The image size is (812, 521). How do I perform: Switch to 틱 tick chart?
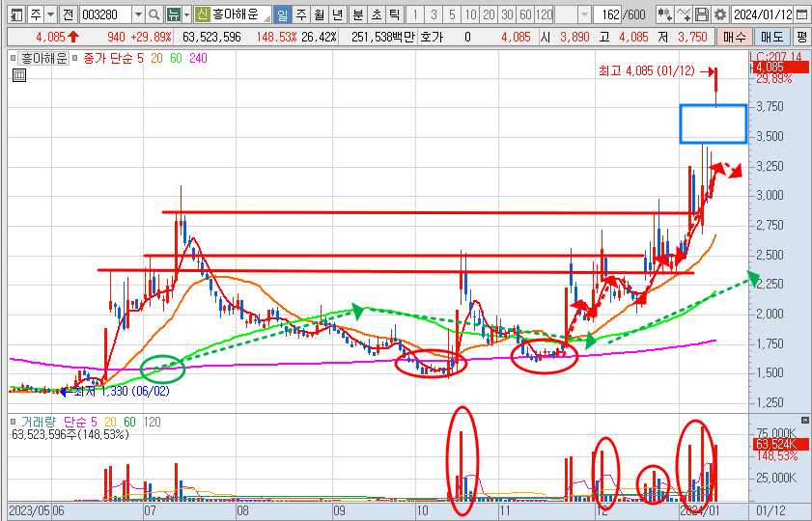(395, 14)
